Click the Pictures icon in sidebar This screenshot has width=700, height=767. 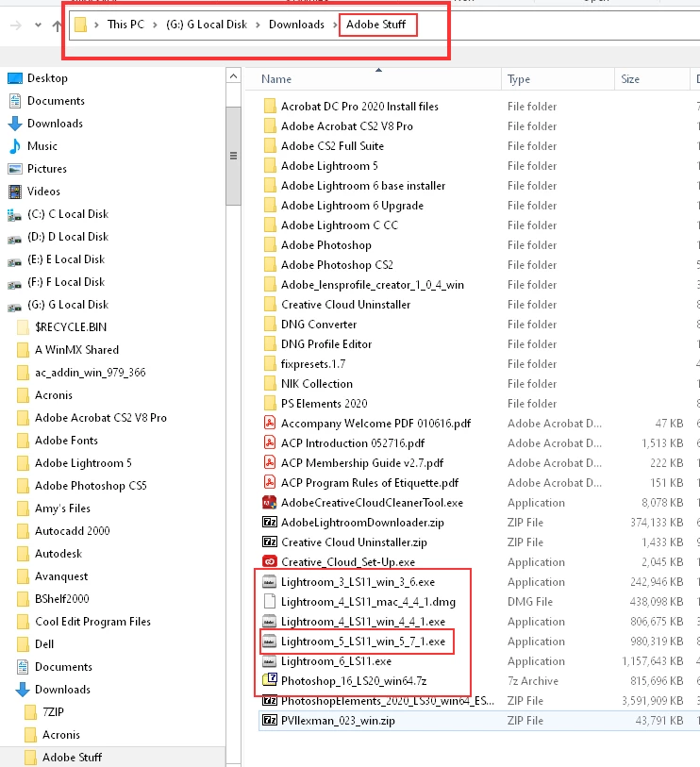pos(15,169)
